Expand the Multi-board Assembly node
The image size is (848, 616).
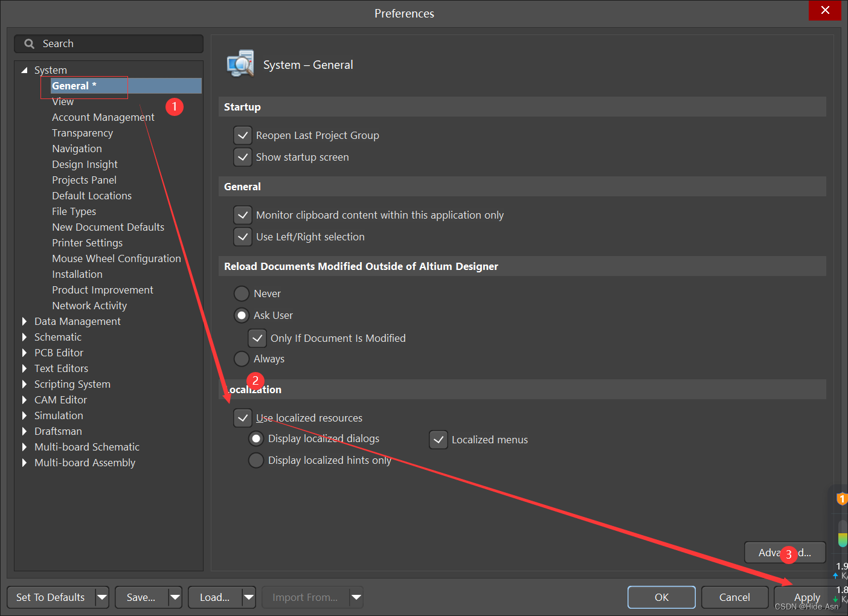tap(25, 463)
